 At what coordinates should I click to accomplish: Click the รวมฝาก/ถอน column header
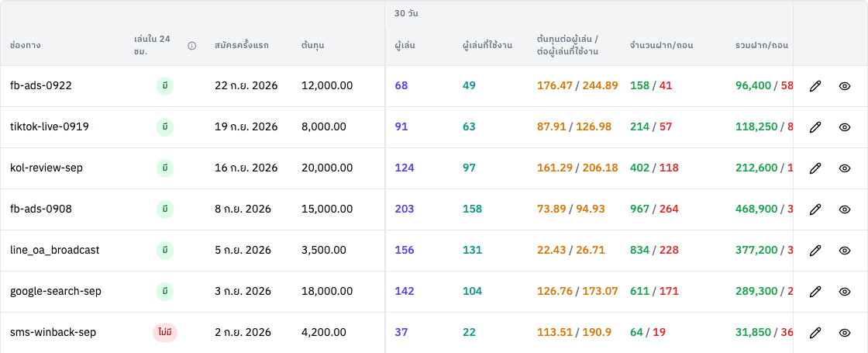point(762,46)
